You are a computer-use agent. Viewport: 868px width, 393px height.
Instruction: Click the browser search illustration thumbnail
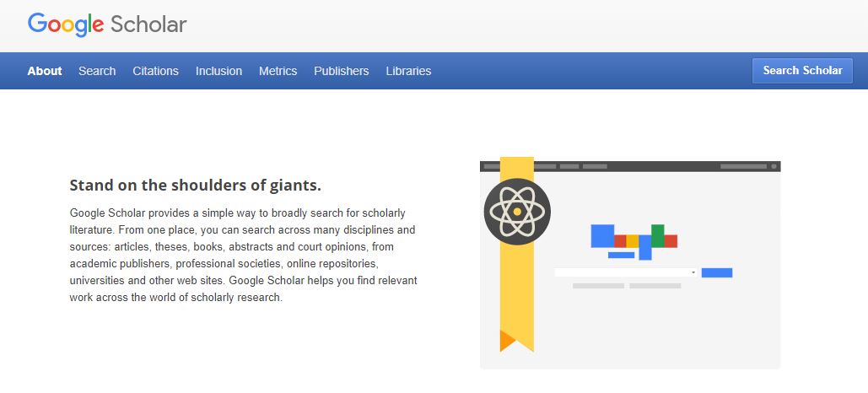point(630,263)
